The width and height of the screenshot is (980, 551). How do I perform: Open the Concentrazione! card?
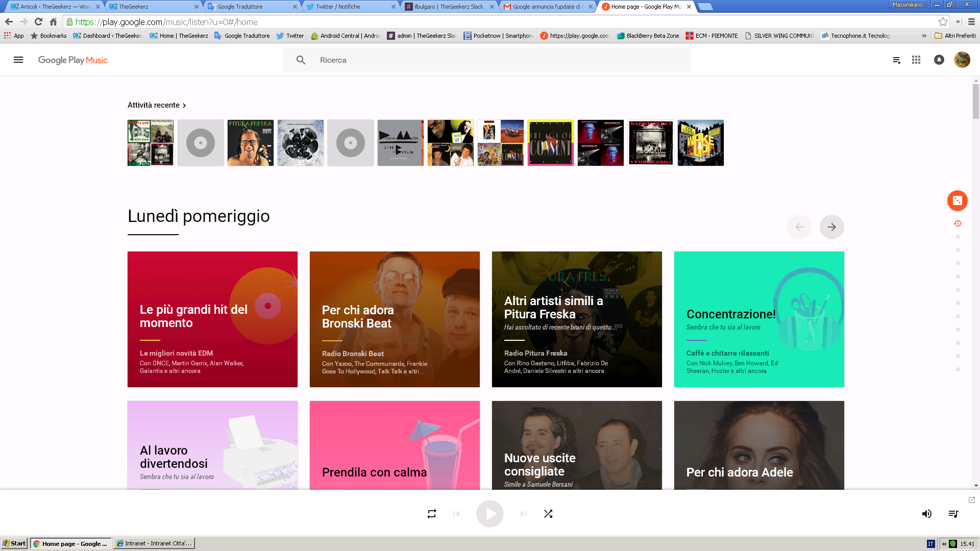pyautogui.click(x=759, y=319)
